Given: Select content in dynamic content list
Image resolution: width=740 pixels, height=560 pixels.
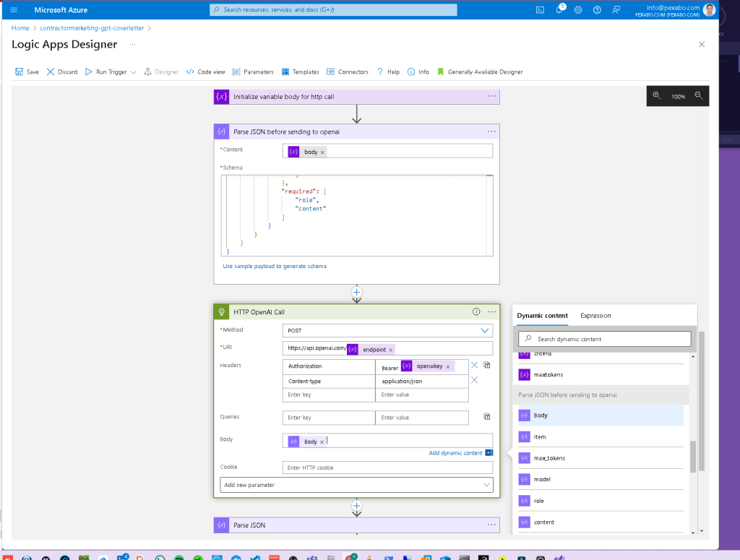Looking at the screenshot, I should pyautogui.click(x=601, y=522).
